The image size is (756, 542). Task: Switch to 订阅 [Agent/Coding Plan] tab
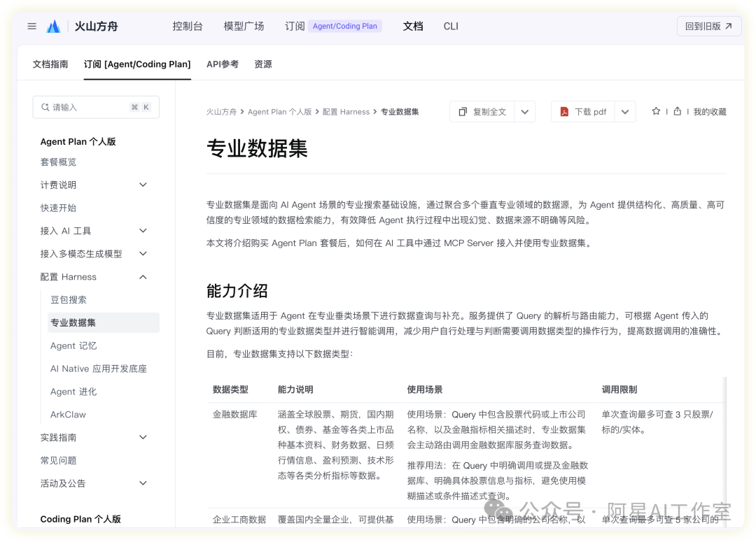tap(137, 64)
